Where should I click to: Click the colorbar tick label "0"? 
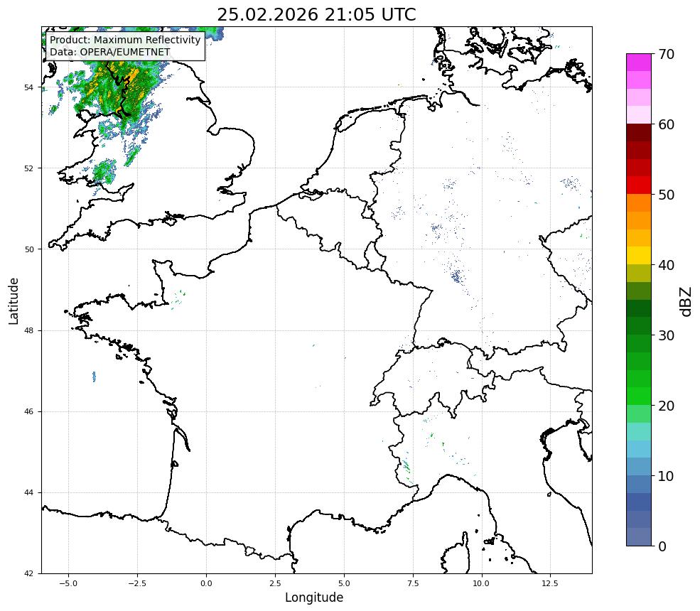click(x=662, y=546)
